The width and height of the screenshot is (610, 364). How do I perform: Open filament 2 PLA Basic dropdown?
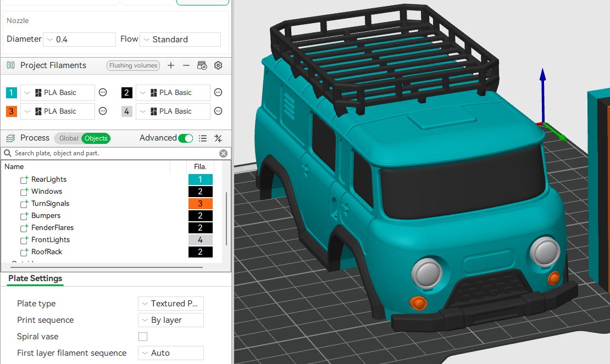click(x=173, y=92)
